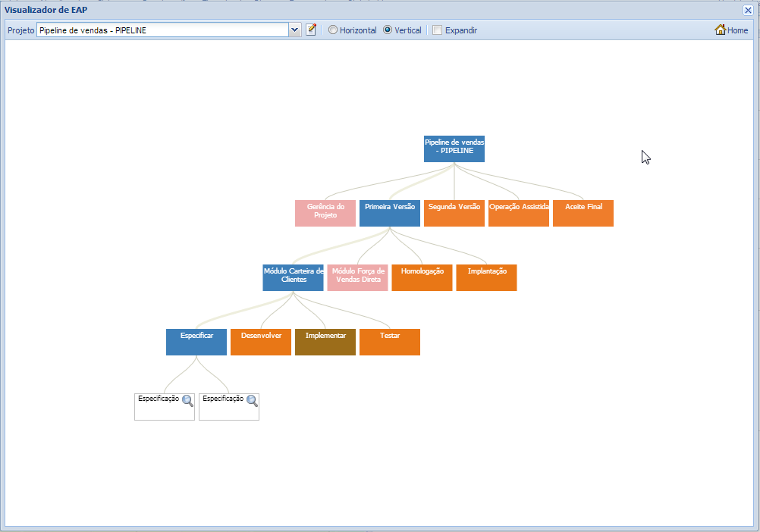Expand the Implantação node

(487, 278)
